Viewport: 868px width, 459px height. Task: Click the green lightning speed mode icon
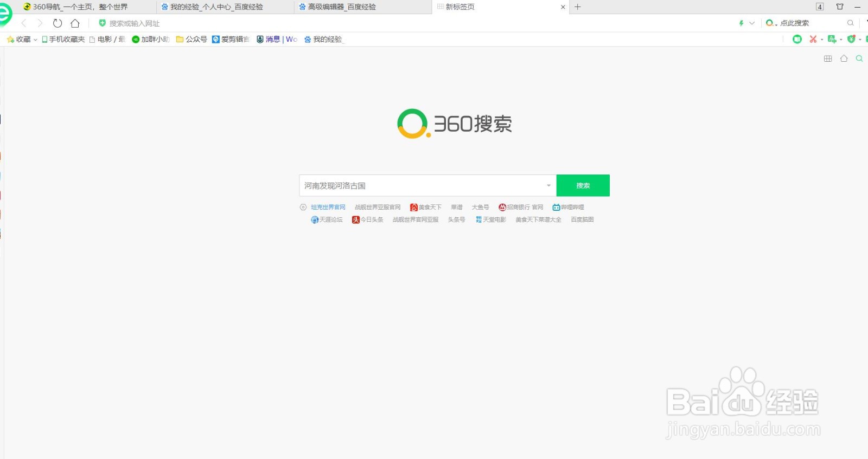pos(741,23)
